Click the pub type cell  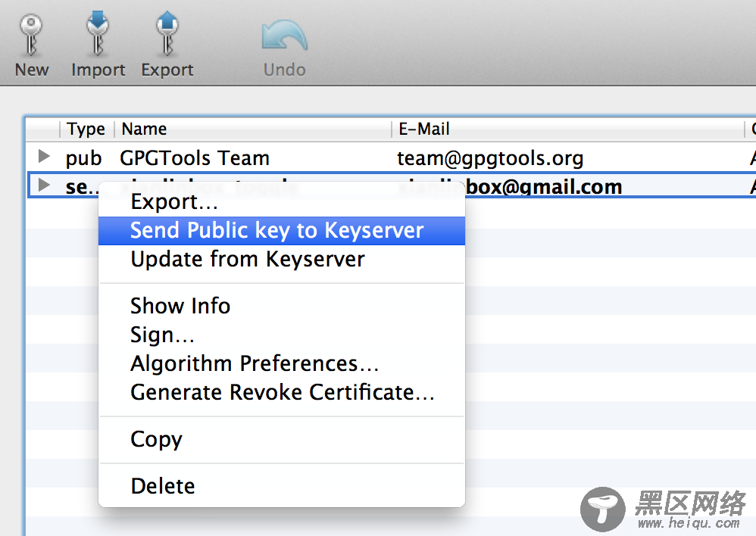[83, 158]
